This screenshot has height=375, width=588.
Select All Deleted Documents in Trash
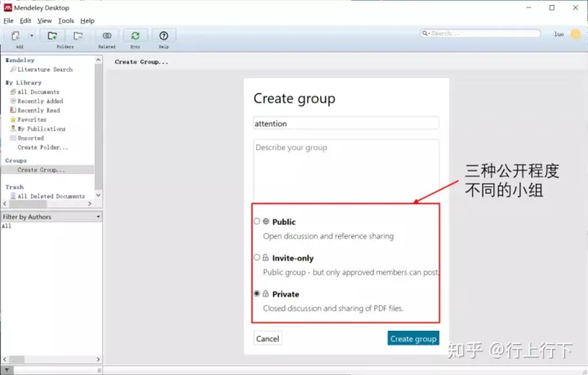(51, 196)
